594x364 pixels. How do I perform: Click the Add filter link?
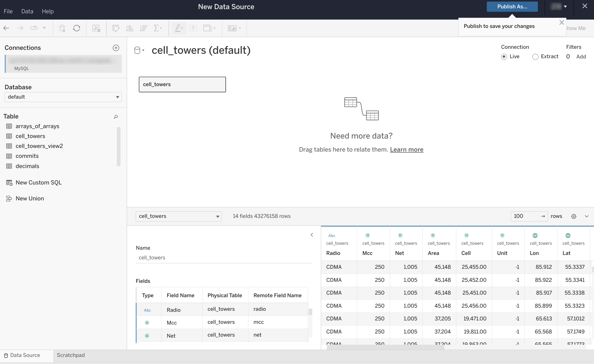(x=581, y=56)
